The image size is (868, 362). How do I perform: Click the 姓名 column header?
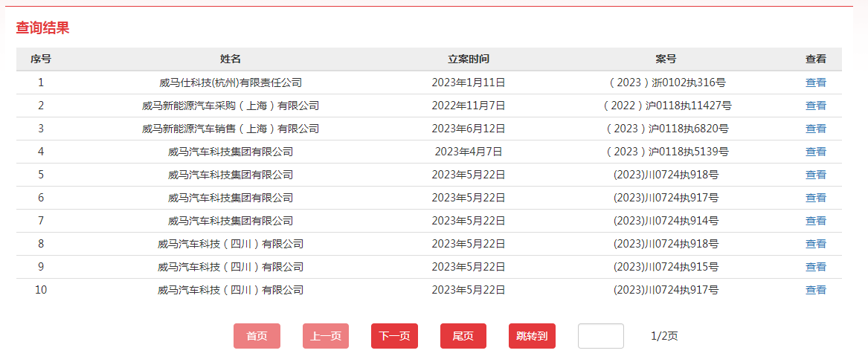(231, 59)
